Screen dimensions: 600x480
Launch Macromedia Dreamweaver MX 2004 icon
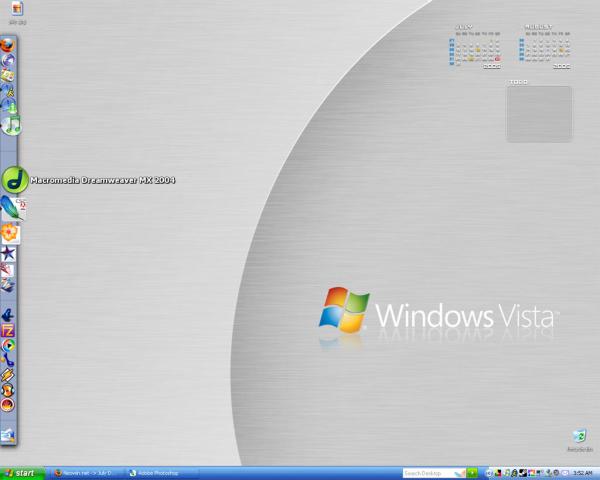15,180
